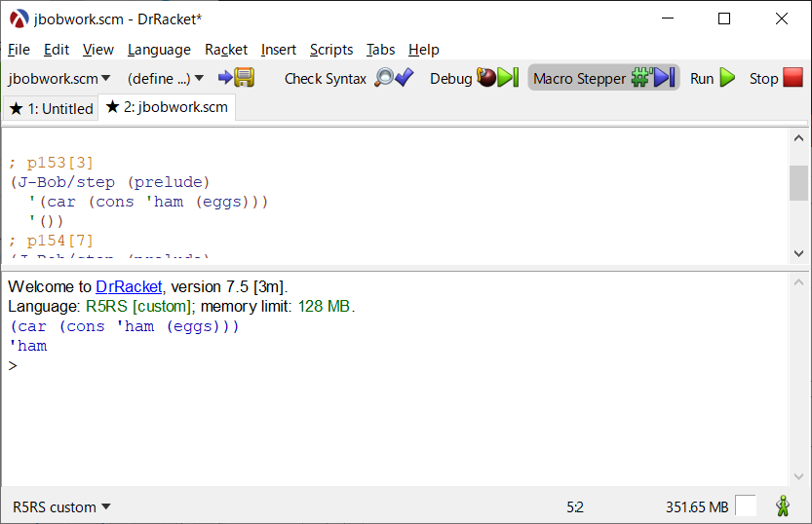Viewport: 812px width, 524px height.
Task: Open the View menu
Action: pos(97,50)
